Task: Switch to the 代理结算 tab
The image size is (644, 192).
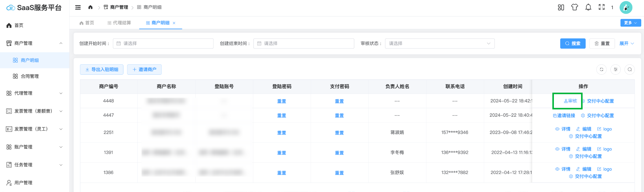Action: click(119, 23)
